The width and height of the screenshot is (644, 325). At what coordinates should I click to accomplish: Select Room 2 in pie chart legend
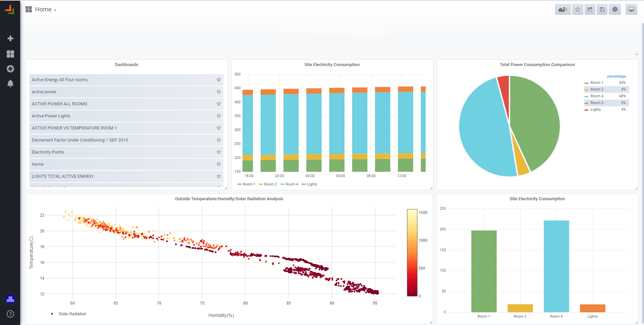pos(597,89)
